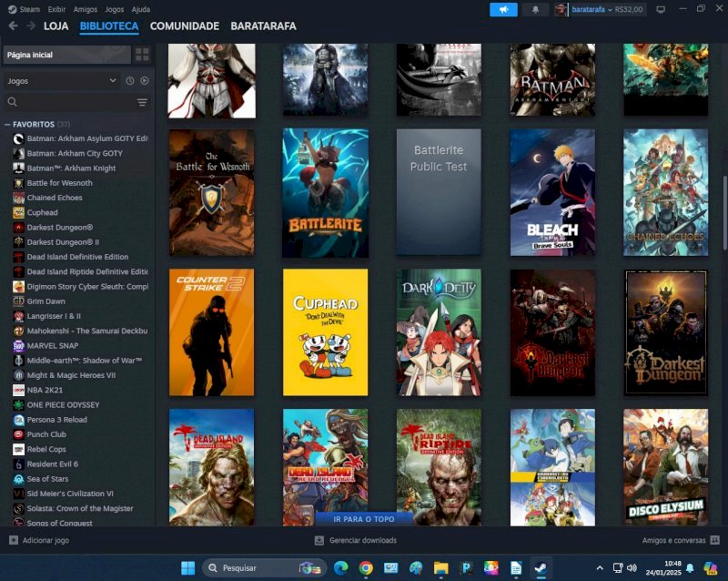Select Dark Deity game cover

tap(439, 332)
